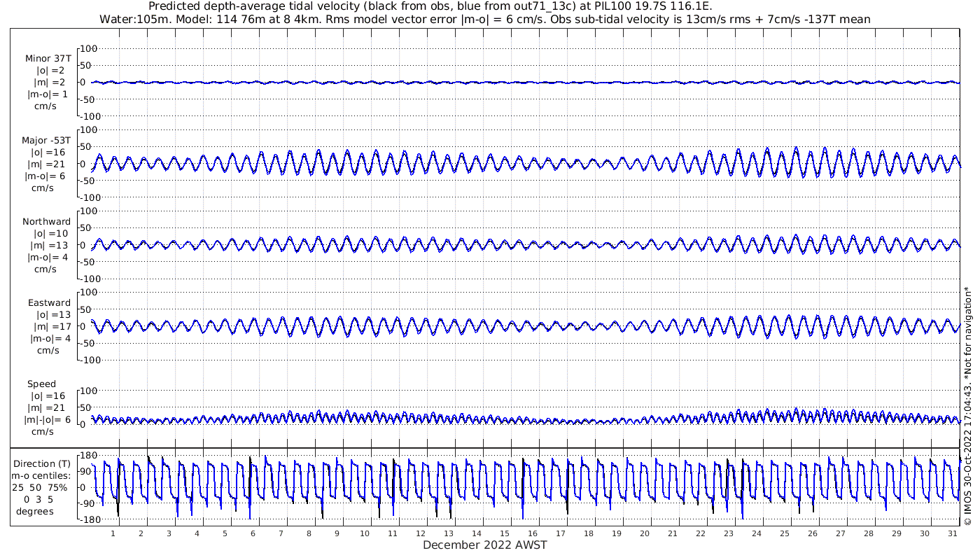This screenshot has height=560, width=980.
Task: Click the 'December 2022 AWST' axis title
Action: click(x=484, y=545)
